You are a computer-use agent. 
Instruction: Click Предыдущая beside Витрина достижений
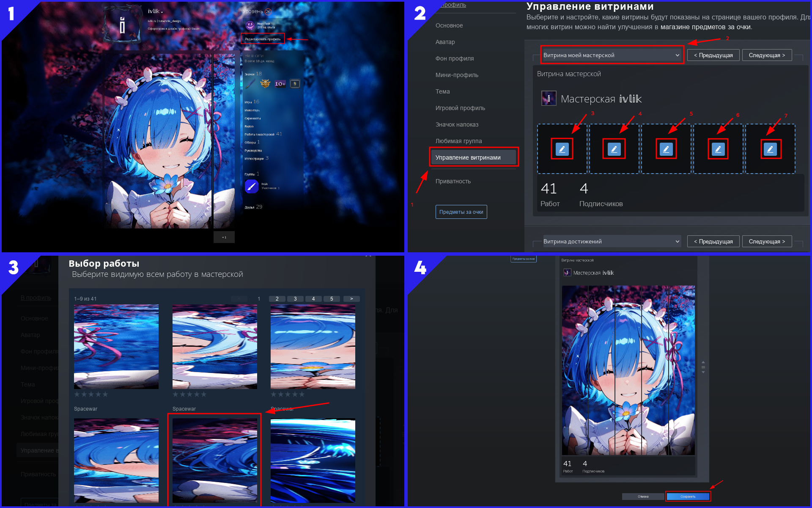point(713,241)
